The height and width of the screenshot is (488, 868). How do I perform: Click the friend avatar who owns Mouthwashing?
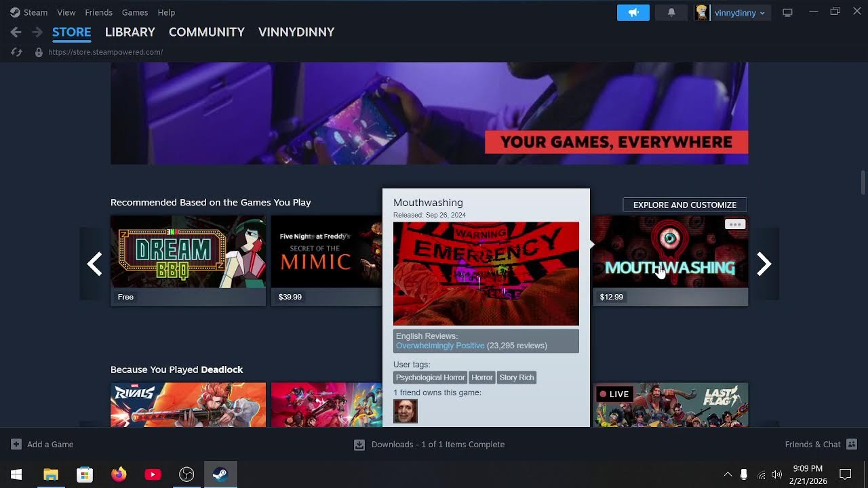click(406, 411)
